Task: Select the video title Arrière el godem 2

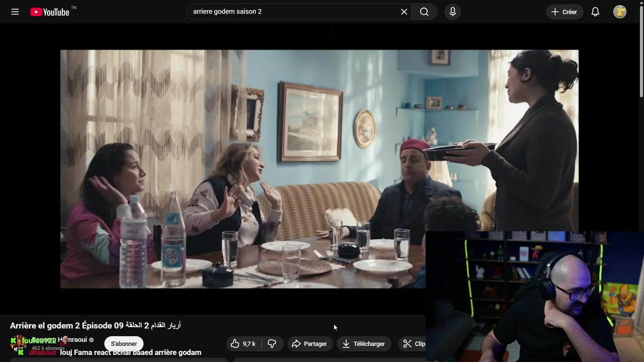Action: (96, 325)
